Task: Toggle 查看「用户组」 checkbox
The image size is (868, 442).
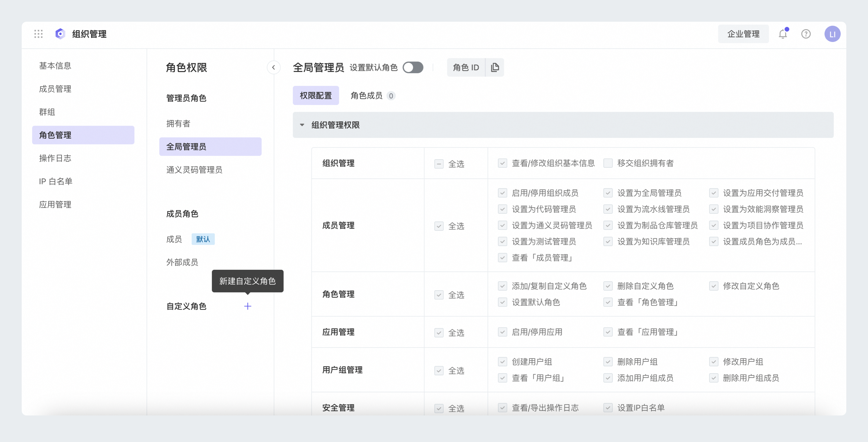Action: 502,378
